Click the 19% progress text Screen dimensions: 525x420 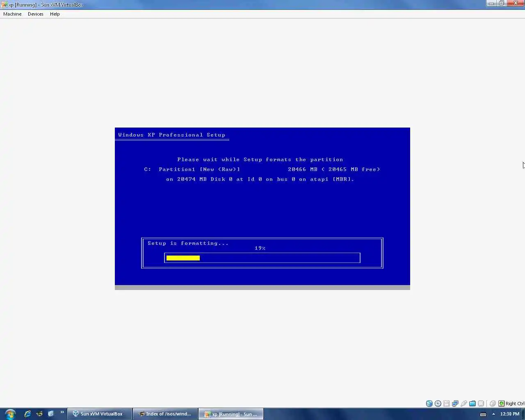[260, 248]
